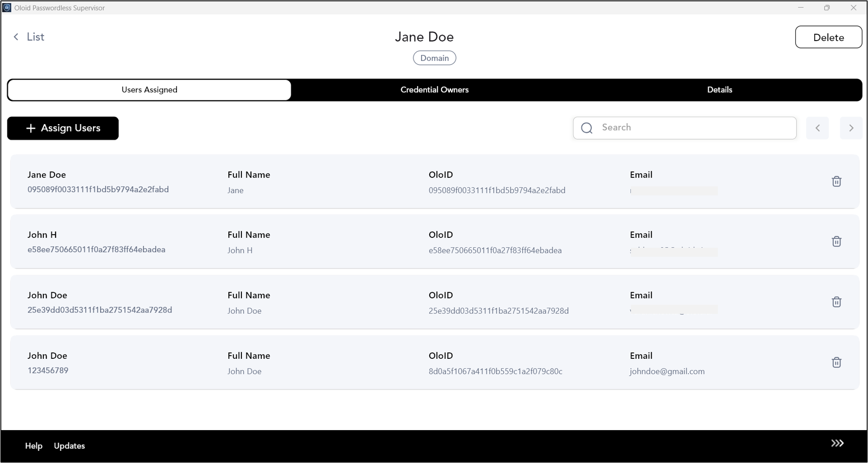Switch to Credential Owners tab
Image resolution: width=868 pixels, height=463 pixels.
pos(434,90)
